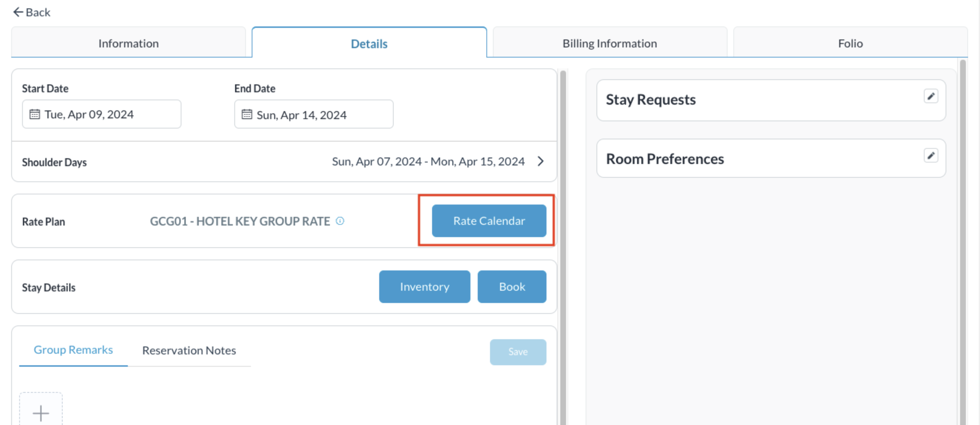
Task: Click the Inventory button
Action: [424, 287]
